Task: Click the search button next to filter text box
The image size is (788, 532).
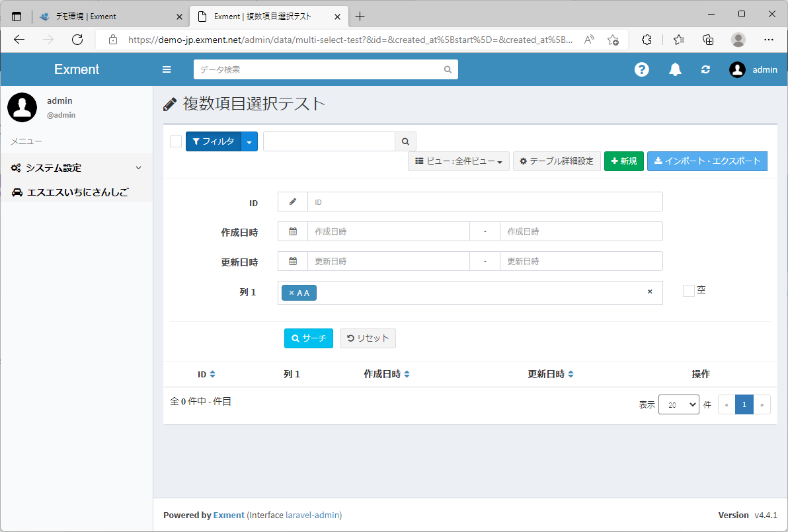Action: click(x=405, y=141)
